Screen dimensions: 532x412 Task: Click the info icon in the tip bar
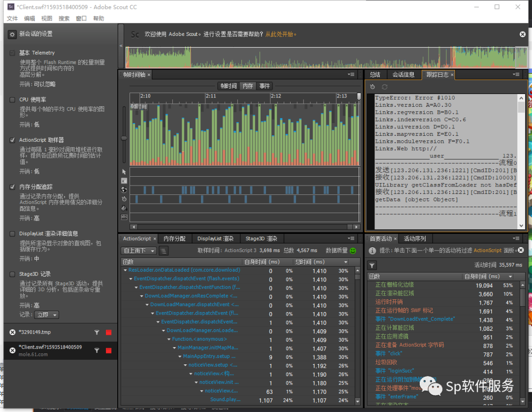(x=372, y=251)
